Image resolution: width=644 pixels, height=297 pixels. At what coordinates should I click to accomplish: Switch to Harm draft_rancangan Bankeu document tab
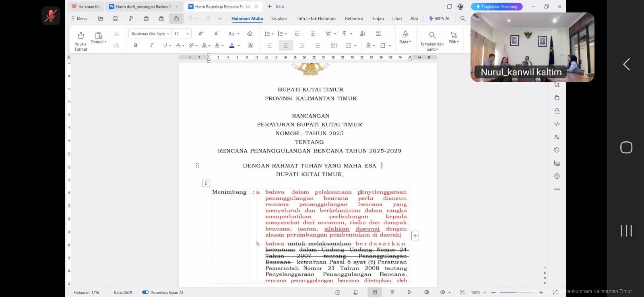pos(144,6)
